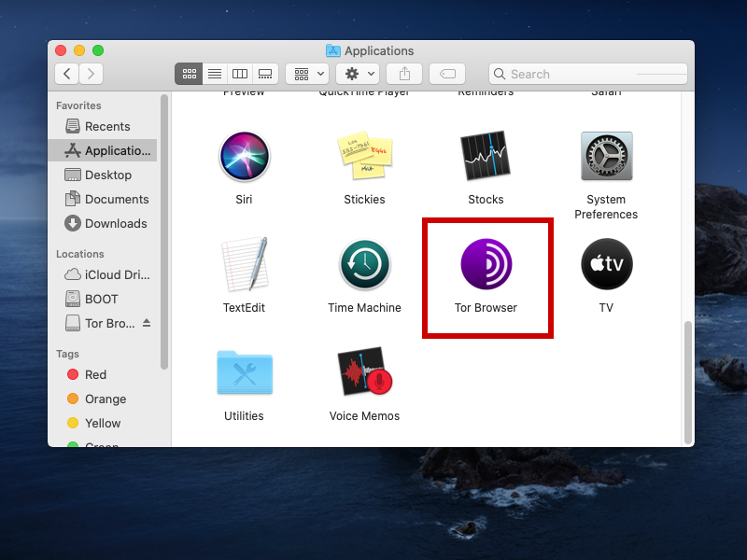Open the Voice Memos app icon

click(364, 372)
